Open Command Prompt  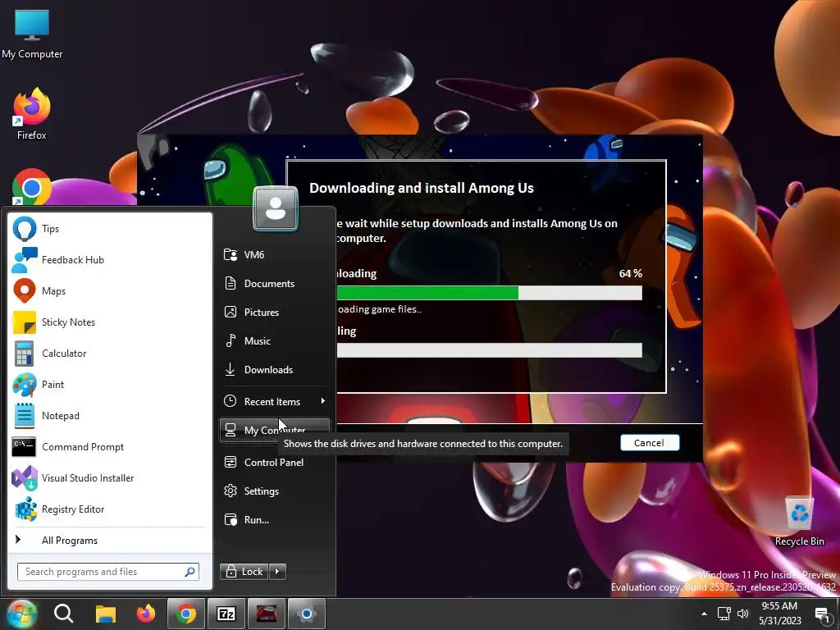click(110, 447)
